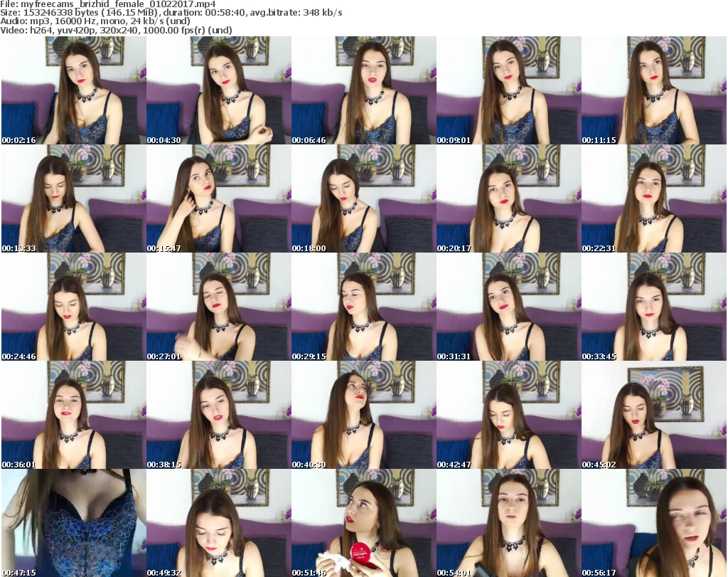Select the thumbnail stamped 00:33:45
The width and height of the screenshot is (728, 577).
click(654, 307)
